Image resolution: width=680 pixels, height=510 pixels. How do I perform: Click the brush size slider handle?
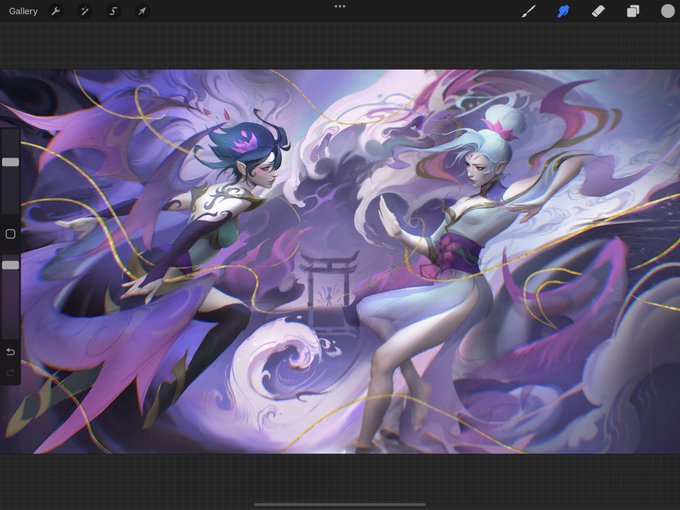point(10,162)
